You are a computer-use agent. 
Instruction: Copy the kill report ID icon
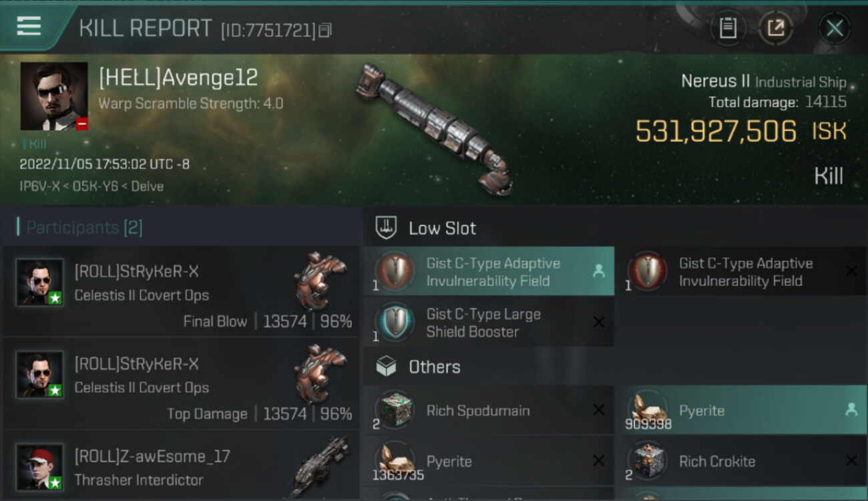point(325,30)
